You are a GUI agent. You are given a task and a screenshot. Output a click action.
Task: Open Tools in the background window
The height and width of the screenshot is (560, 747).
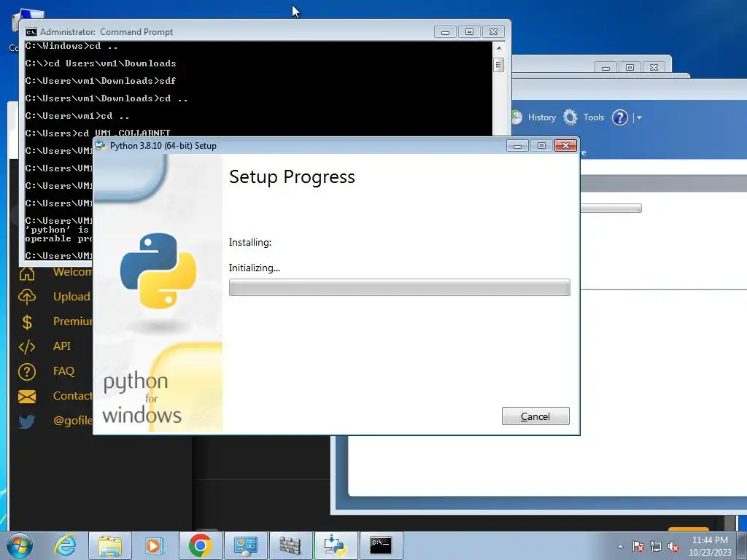pyautogui.click(x=594, y=117)
